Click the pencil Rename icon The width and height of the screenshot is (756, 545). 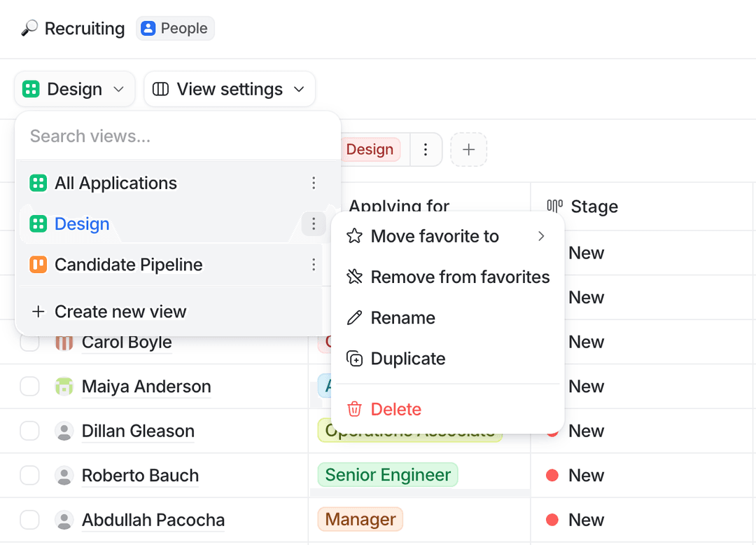(x=354, y=318)
